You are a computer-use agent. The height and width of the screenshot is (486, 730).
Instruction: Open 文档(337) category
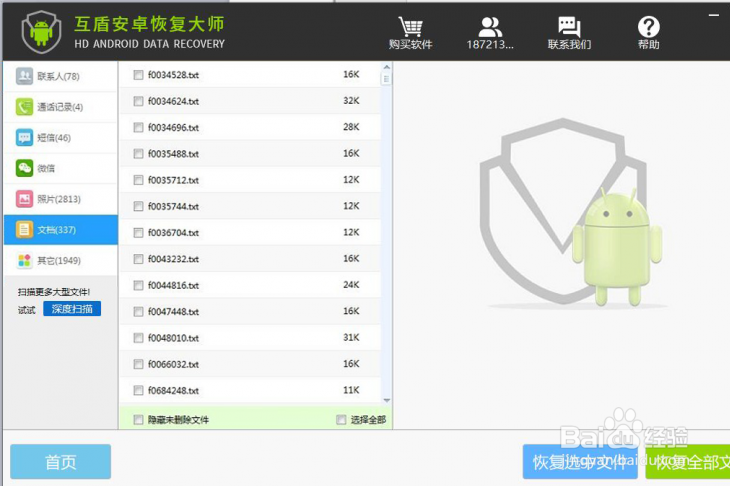pyautogui.click(x=61, y=230)
